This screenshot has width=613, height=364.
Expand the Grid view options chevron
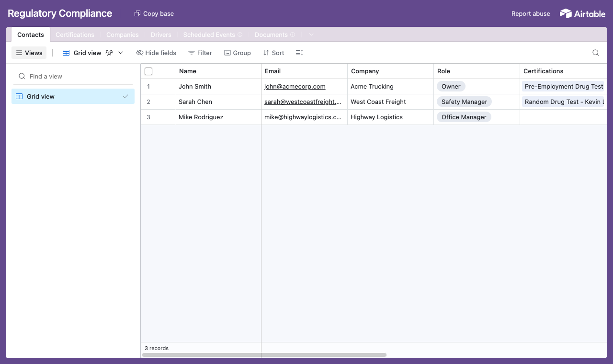click(121, 53)
